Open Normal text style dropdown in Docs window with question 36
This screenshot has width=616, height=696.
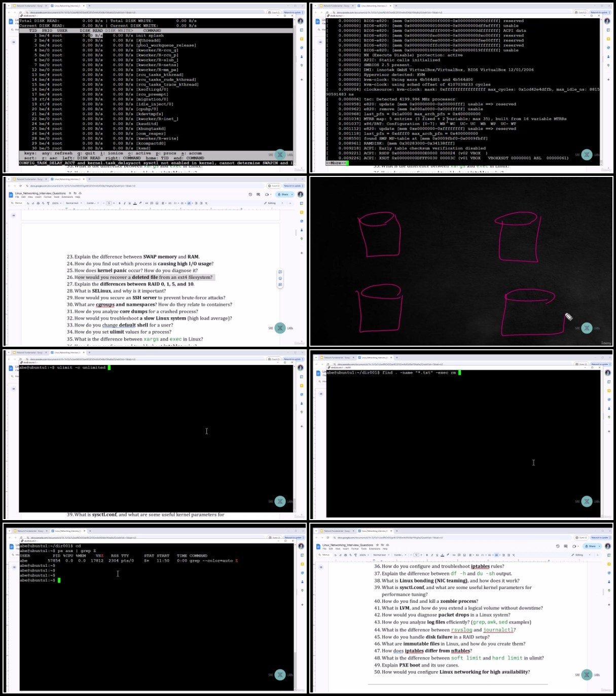382,555
